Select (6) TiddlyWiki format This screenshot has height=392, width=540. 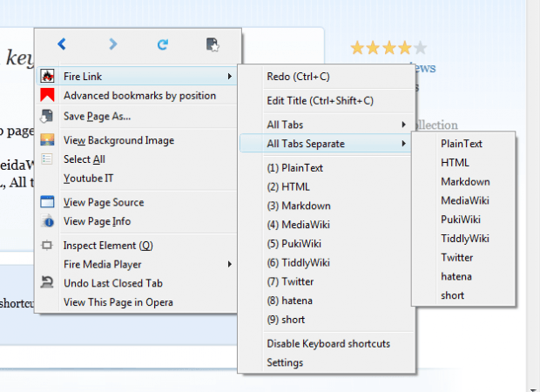click(x=326, y=262)
